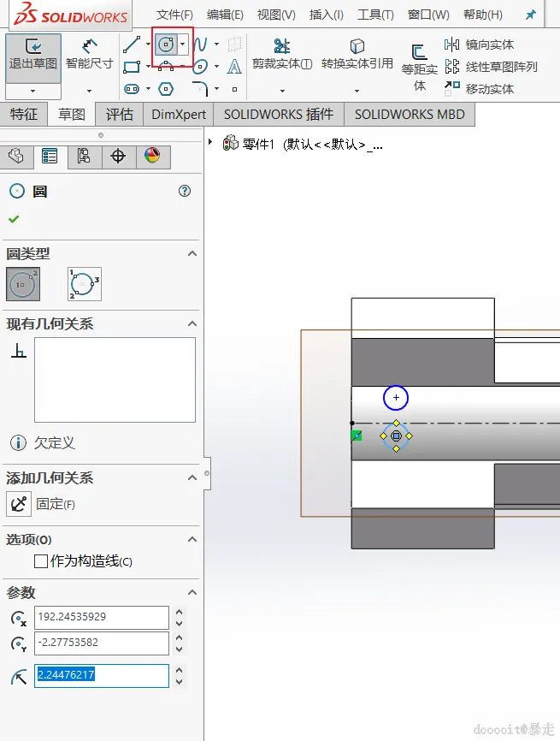The height and width of the screenshot is (741, 560).
Task: Increase the radius with up stepper
Action: pos(179,670)
